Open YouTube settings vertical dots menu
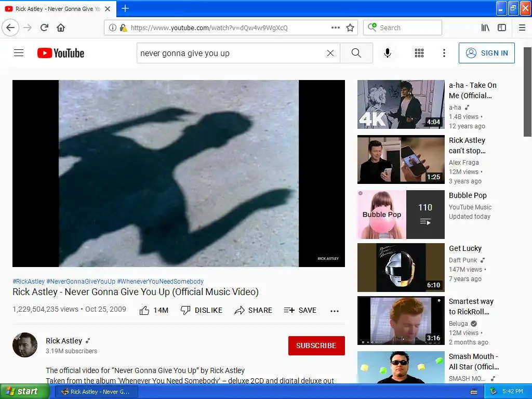Screen dimensions: 532x399 pyautogui.click(x=444, y=53)
